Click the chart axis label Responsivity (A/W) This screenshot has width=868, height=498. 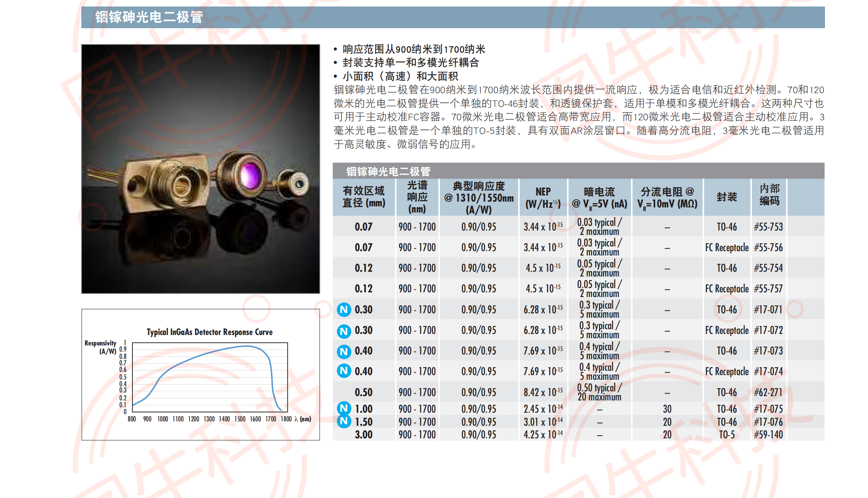click(101, 347)
